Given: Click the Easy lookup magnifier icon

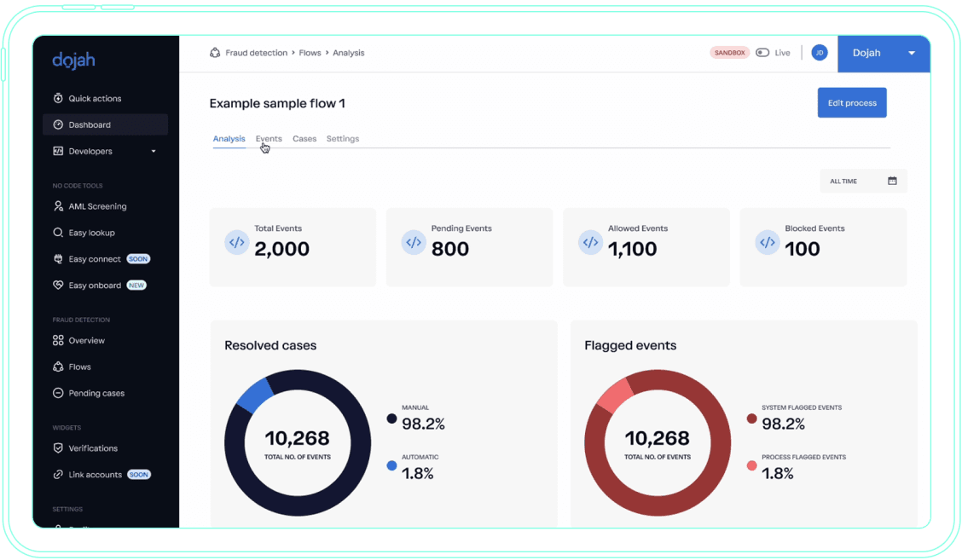Looking at the screenshot, I should 58,233.
